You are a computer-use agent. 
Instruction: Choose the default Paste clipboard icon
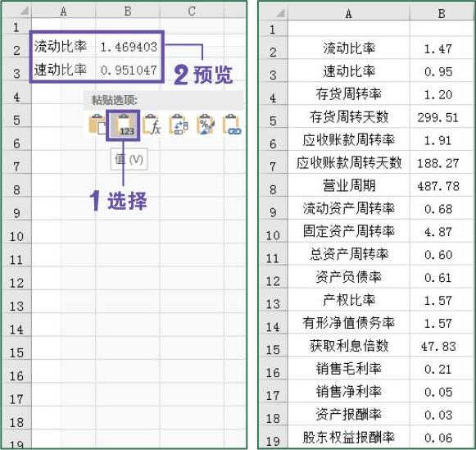pyautogui.click(x=97, y=124)
